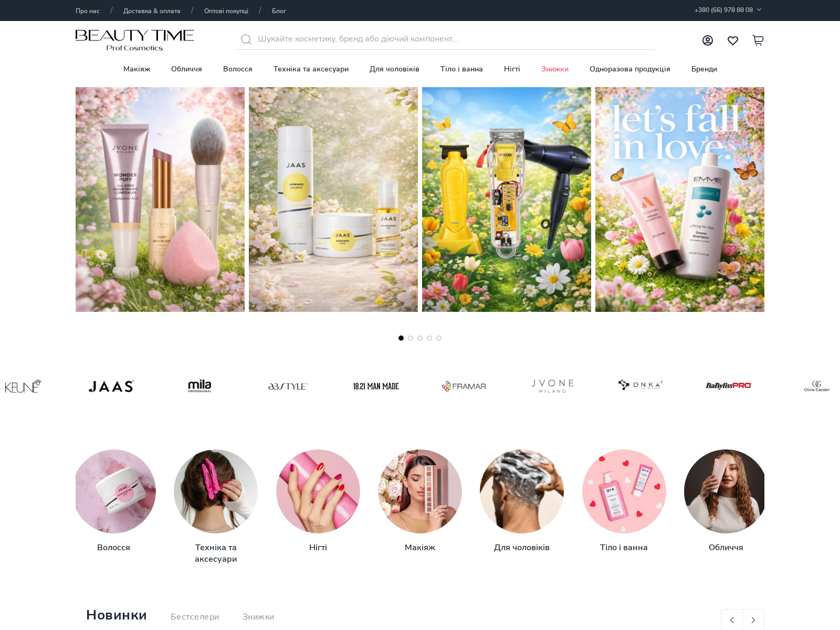
Task: Switch to the Знижки products tab
Action: (258, 617)
